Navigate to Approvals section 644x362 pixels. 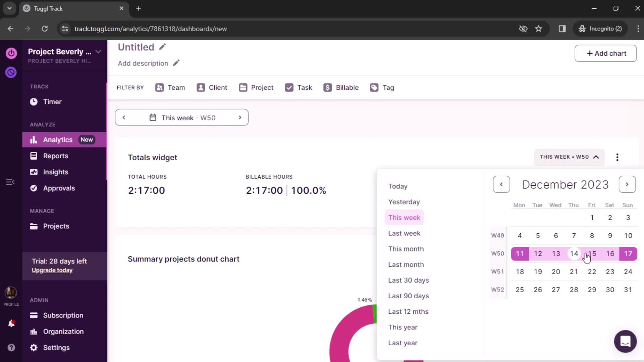[59, 188]
